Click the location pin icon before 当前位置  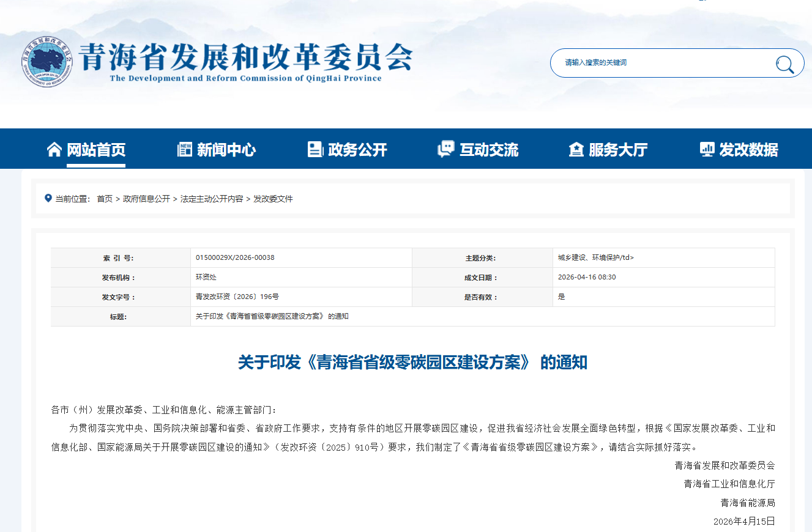tap(48, 198)
